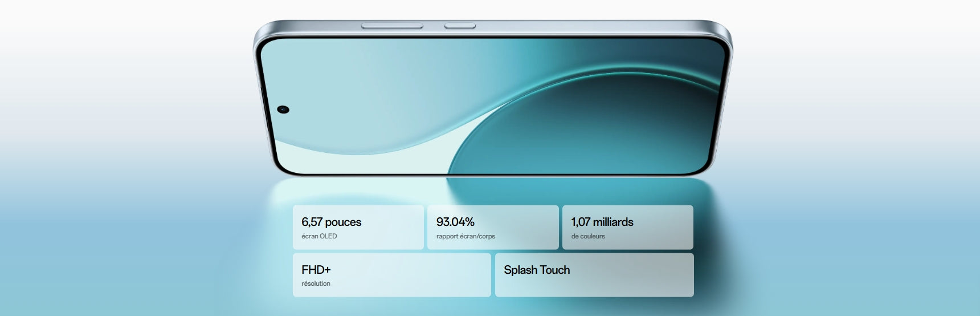Click the phone's rounded right metal frame edge
980x316 pixels.
point(726,103)
